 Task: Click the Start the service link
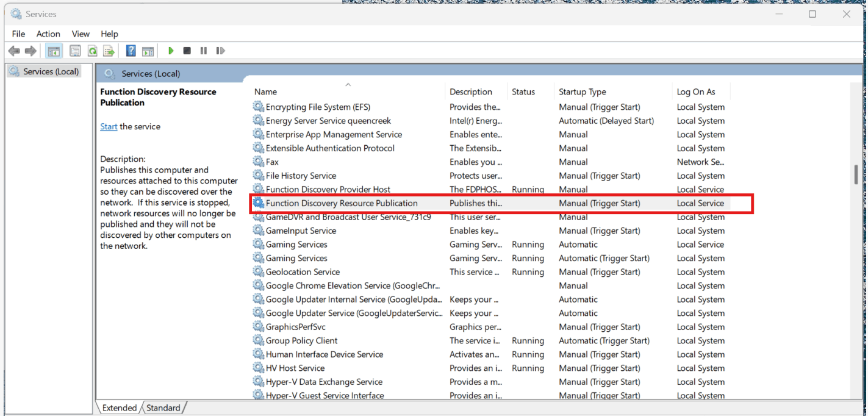click(x=109, y=126)
